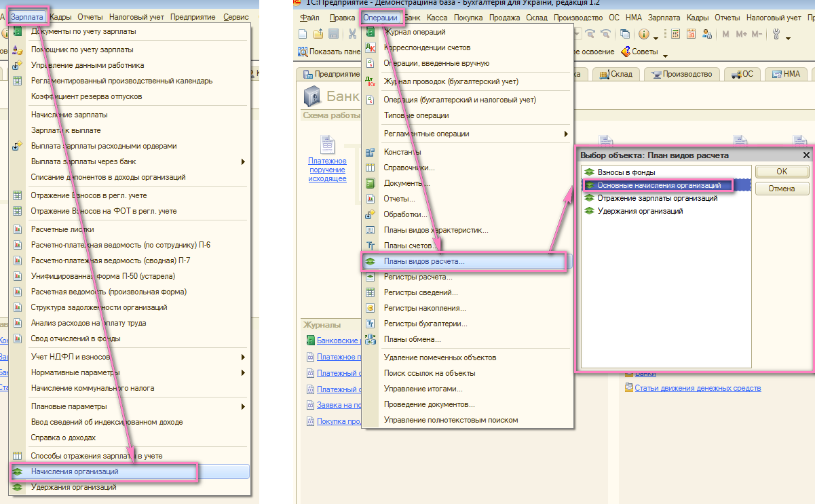Image resolution: width=815 pixels, height=504 pixels.
Task: Click the open folder toolbar icon
Action: 318,34
